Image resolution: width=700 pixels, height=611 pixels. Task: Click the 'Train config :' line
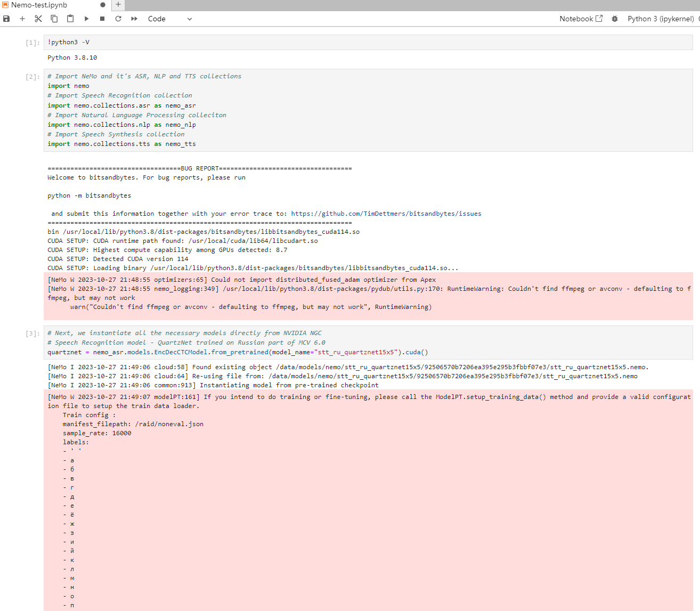click(x=89, y=415)
